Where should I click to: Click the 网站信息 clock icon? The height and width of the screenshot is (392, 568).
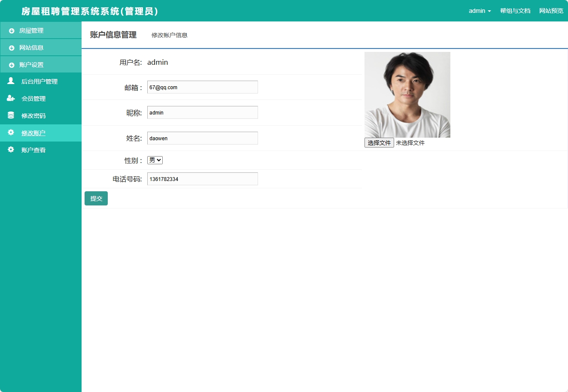10,47
